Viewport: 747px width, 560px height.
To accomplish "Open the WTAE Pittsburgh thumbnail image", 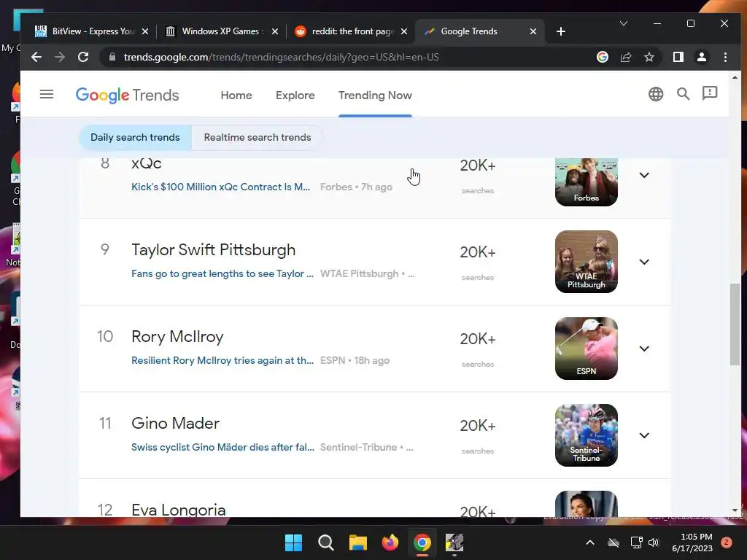I will click(586, 262).
